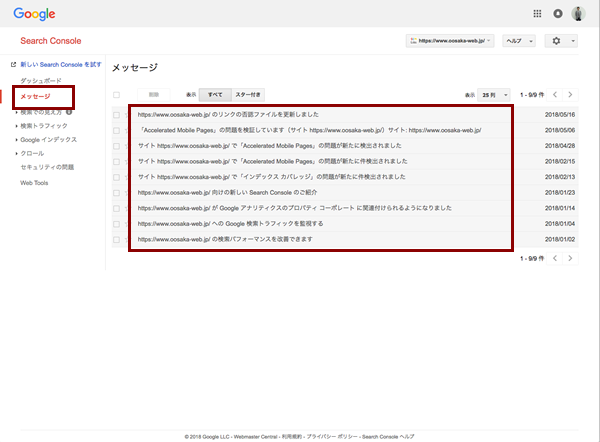The width and height of the screenshot is (600, 442).
Task: Go to next page in top pager
Action: 570,95
